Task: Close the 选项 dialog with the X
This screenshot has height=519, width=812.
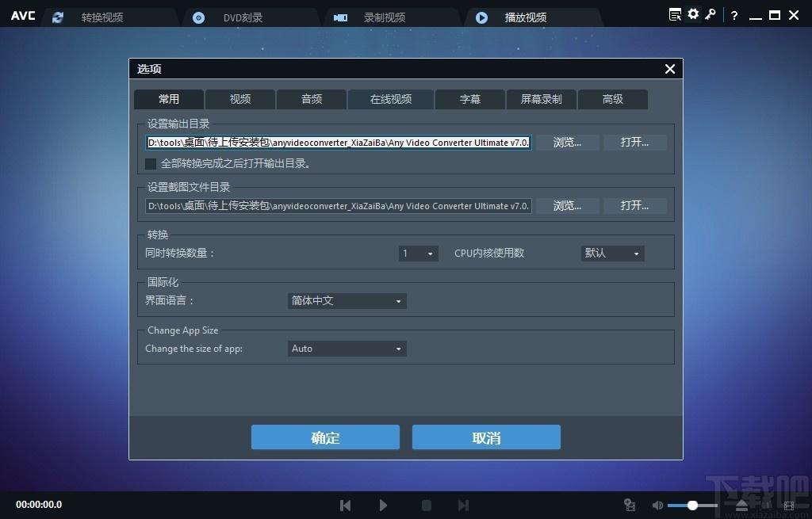Action: click(669, 69)
